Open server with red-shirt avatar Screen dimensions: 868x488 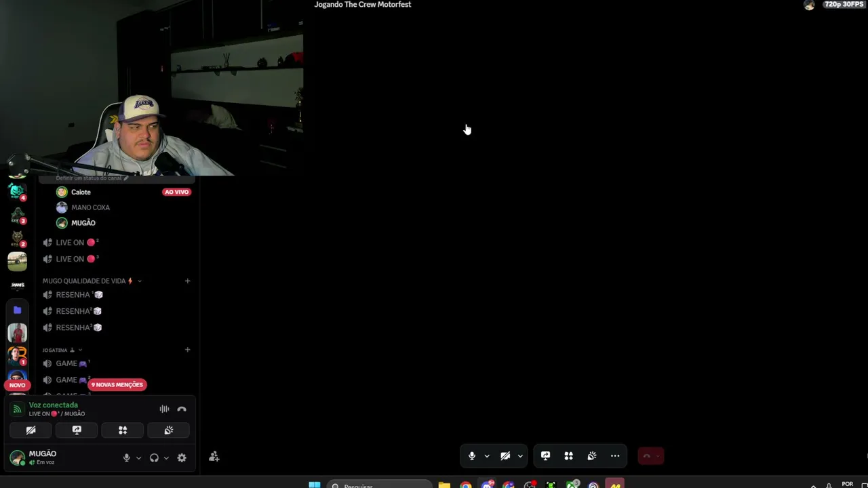tap(17, 333)
